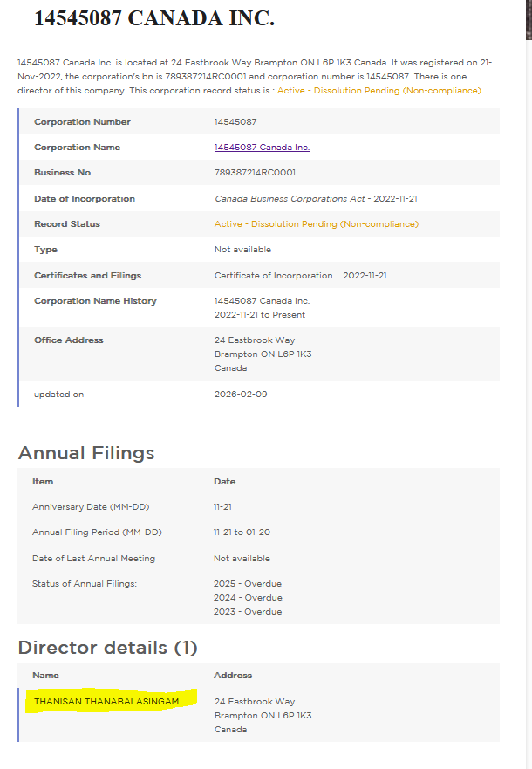Click Certificate of Incorporation text
The width and height of the screenshot is (532, 769).
[x=273, y=276]
